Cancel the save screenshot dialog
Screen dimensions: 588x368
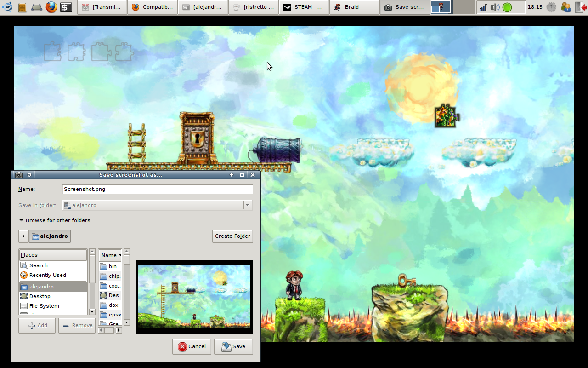(x=192, y=347)
